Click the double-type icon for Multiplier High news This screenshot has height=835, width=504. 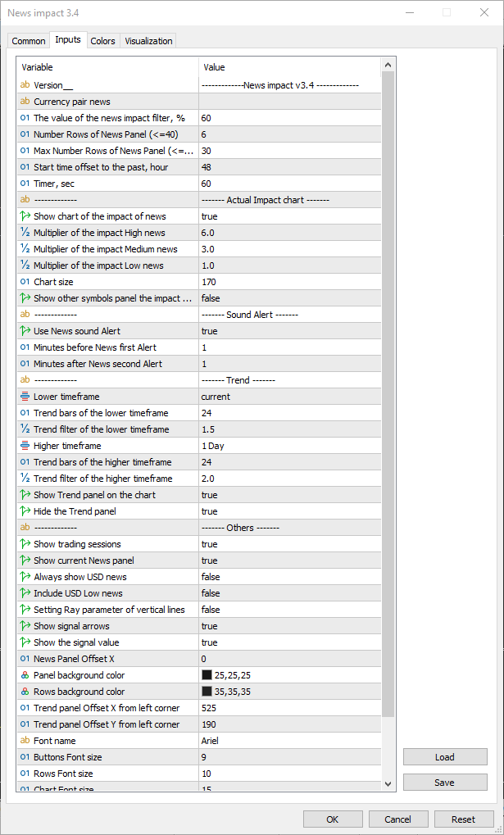pyautogui.click(x=25, y=233)
